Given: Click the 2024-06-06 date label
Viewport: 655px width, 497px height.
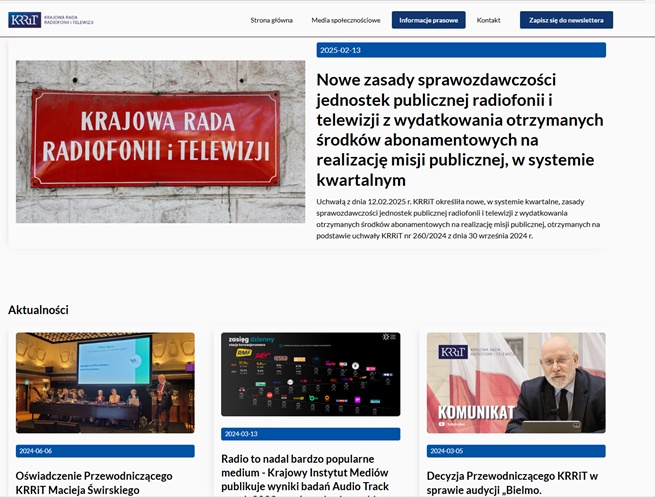Looking at the screenshot, I should click(x=105, y=451).
